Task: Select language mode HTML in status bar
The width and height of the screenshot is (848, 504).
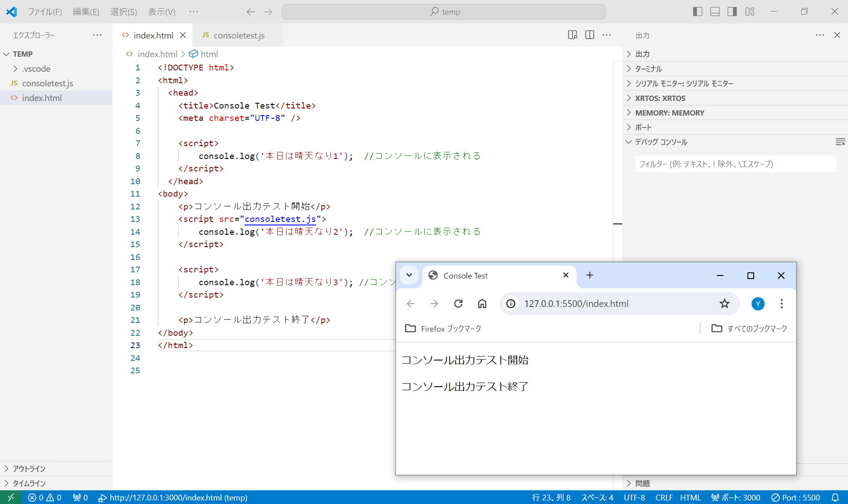Action: point(690,497)
